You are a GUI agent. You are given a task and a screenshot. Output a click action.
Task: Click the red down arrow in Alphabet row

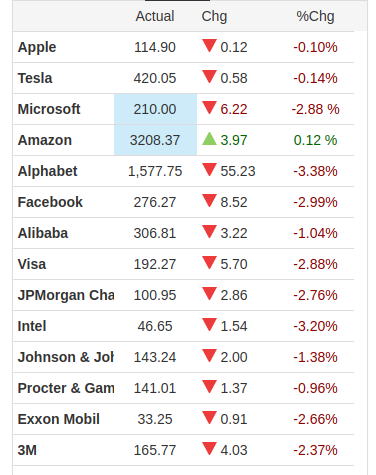(x=209, y=170)
